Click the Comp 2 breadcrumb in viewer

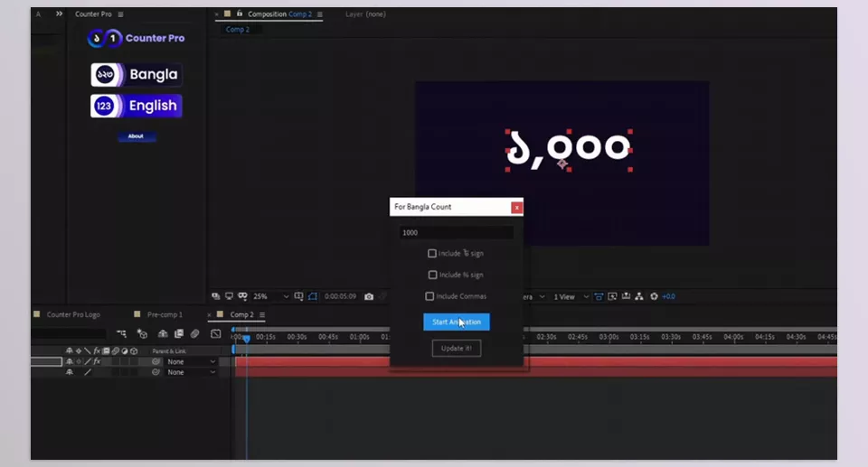tap(238, 29)
